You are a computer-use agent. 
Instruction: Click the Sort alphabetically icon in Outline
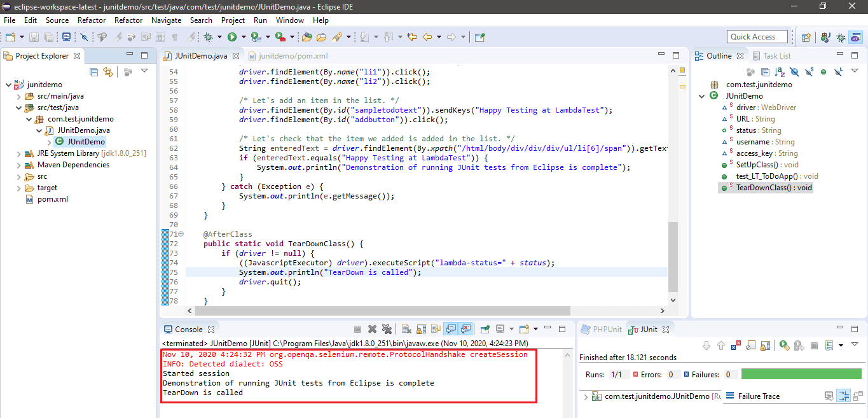click(780, 72)
